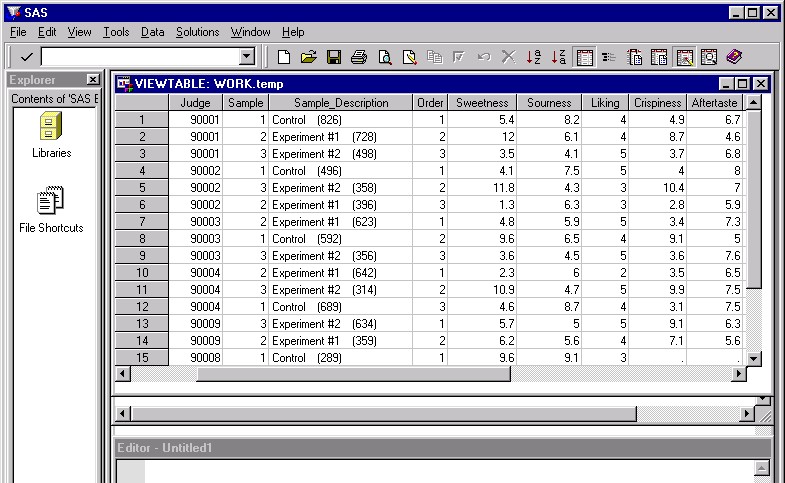Sort descending with the Z-A icon
The width and height of the screenshot is (785, 483).
(559, 57)
